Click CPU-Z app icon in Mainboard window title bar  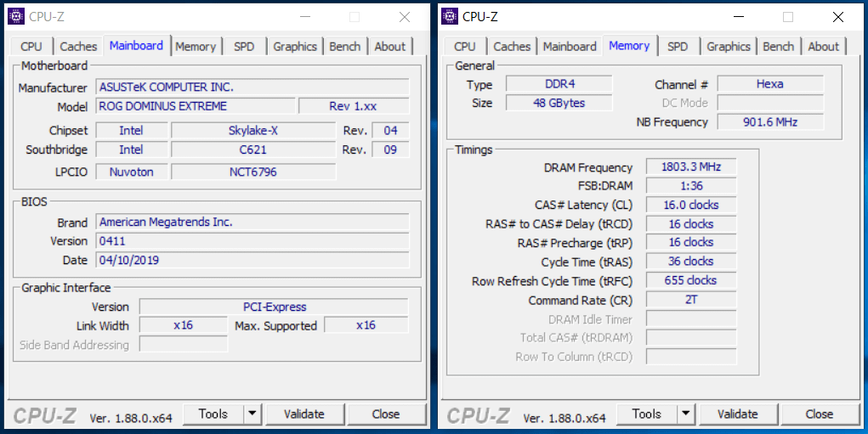pyautogui.click(x=17, y=17)
